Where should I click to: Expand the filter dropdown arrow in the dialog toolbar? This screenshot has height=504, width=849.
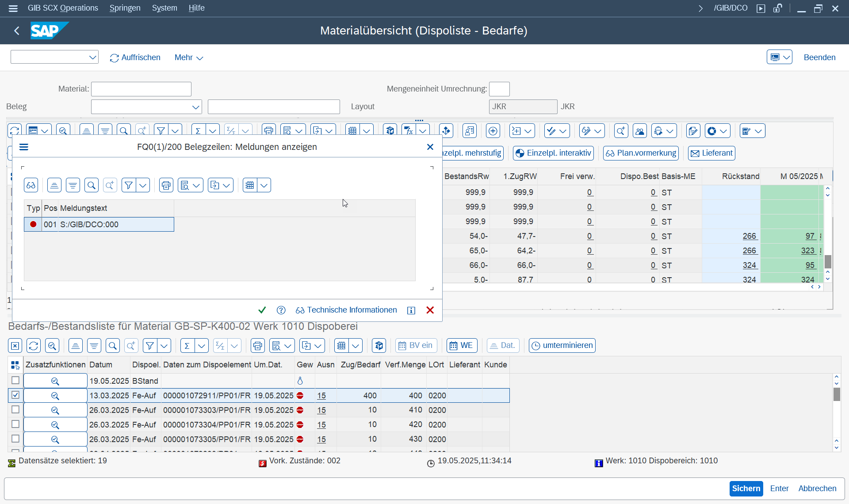point(143,185)
